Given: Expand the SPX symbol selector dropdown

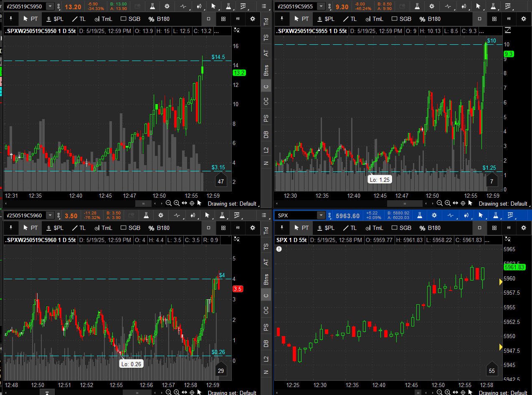Looking at the screenshot, I should click(x=321, y=215).
